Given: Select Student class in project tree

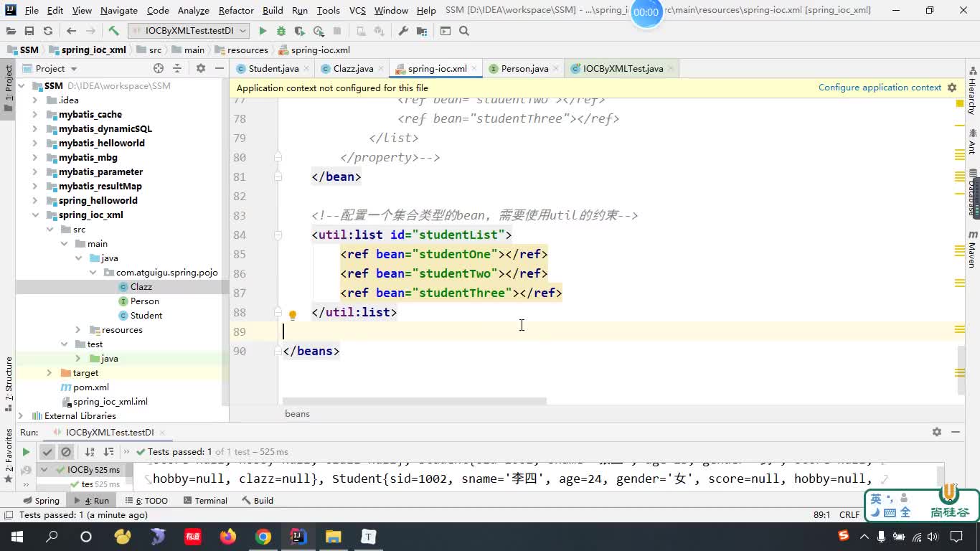Looking at the screenshot, I should (146, 316).
